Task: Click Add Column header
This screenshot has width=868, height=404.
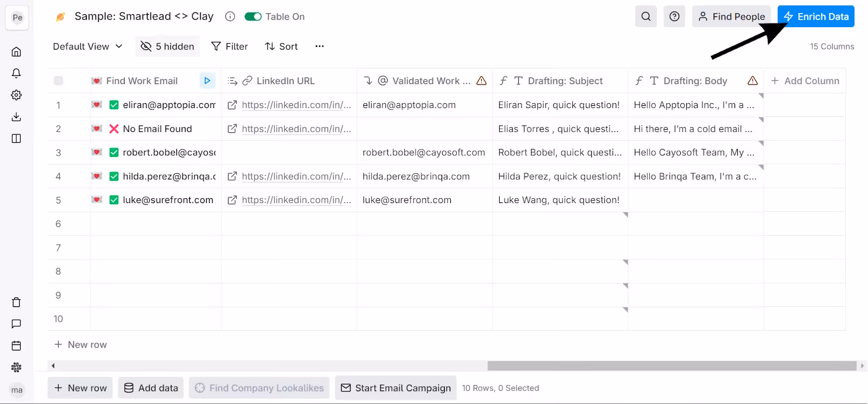Action: [x=805, y=81]
